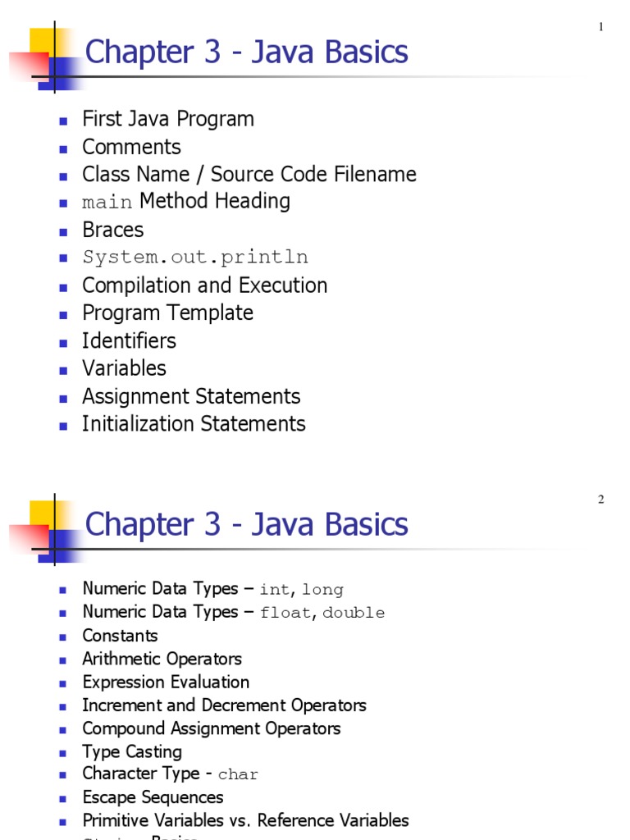Select the Comments bullet item

tap(131, 147)
